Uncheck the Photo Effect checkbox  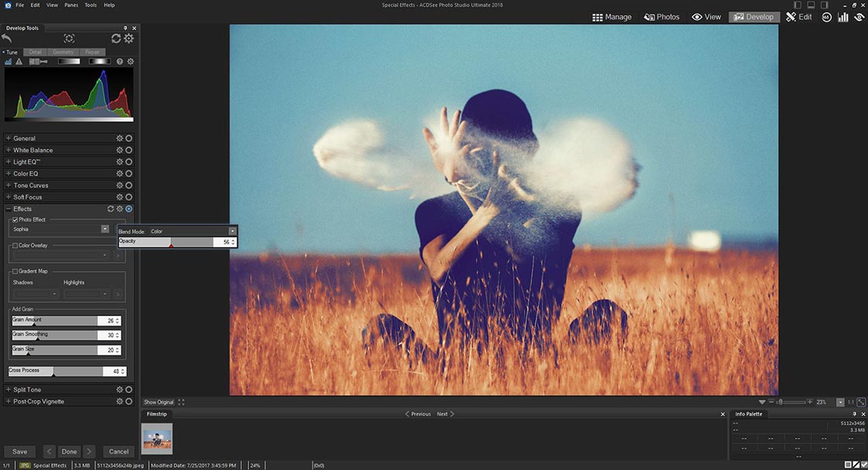pos(15,220)
